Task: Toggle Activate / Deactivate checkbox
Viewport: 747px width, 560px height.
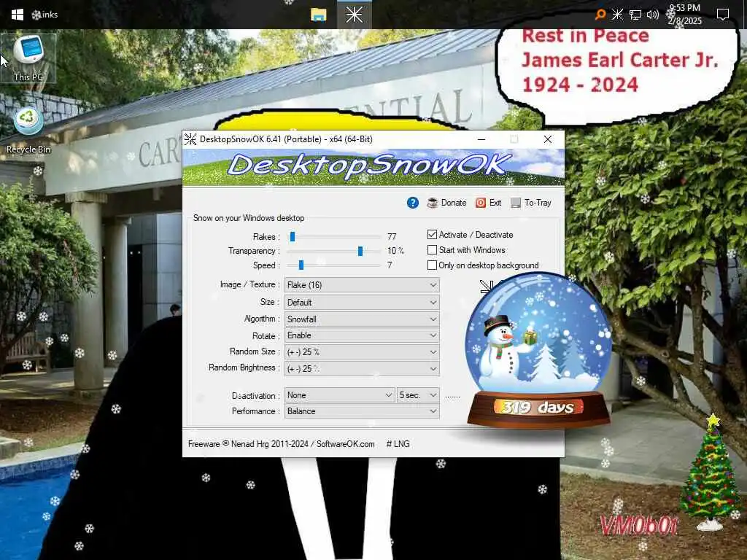Action: click(432, 234)
